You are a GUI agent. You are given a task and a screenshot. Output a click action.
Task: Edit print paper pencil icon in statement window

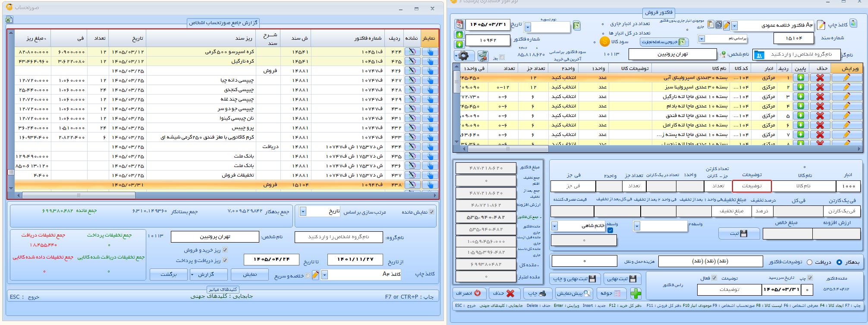click(315, 275)
